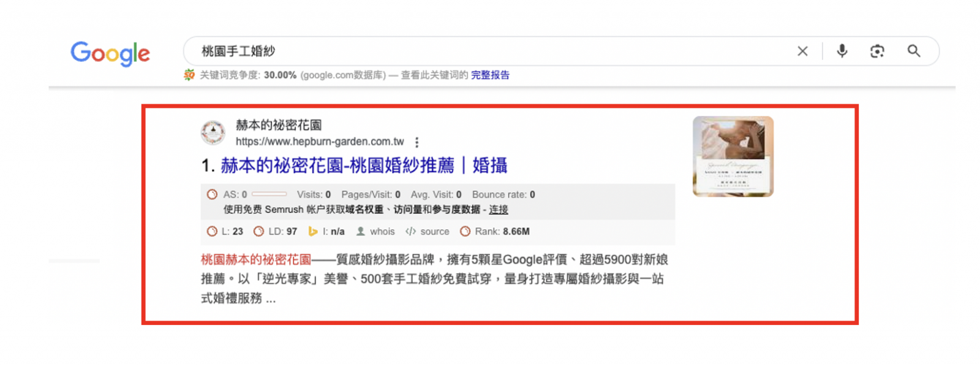Click the AS authority score bar
Screen dimensions: 980x366
(269, 194)
